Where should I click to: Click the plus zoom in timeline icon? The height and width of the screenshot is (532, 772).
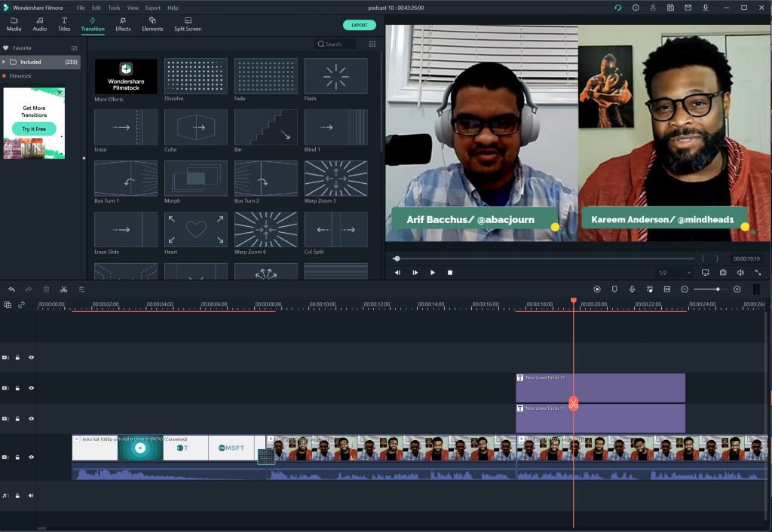pos(737,289)
